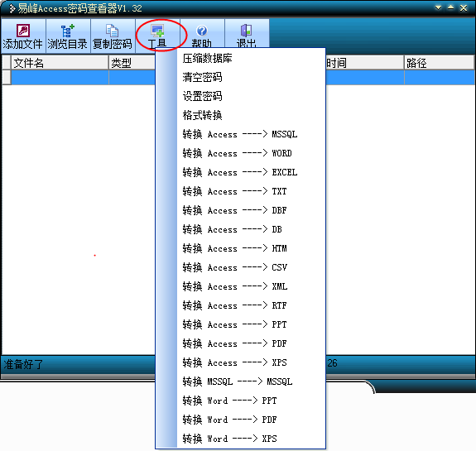Click the 类型 column header

132,63
